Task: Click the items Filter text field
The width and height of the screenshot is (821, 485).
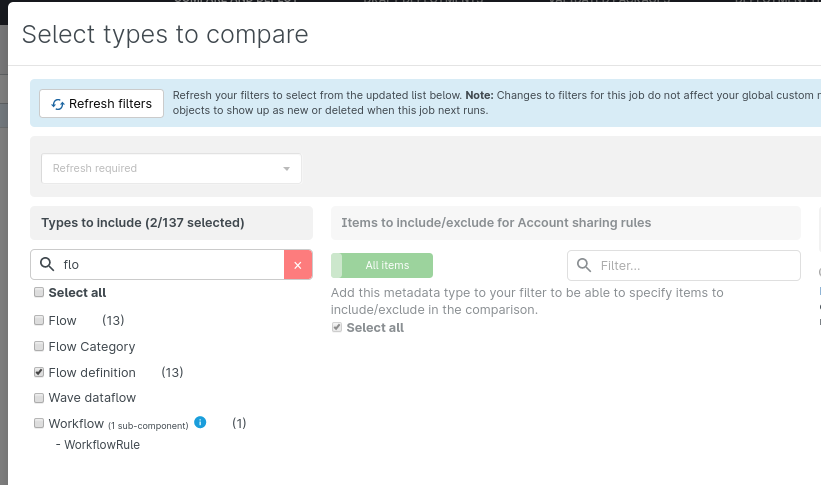Action: 695,266
